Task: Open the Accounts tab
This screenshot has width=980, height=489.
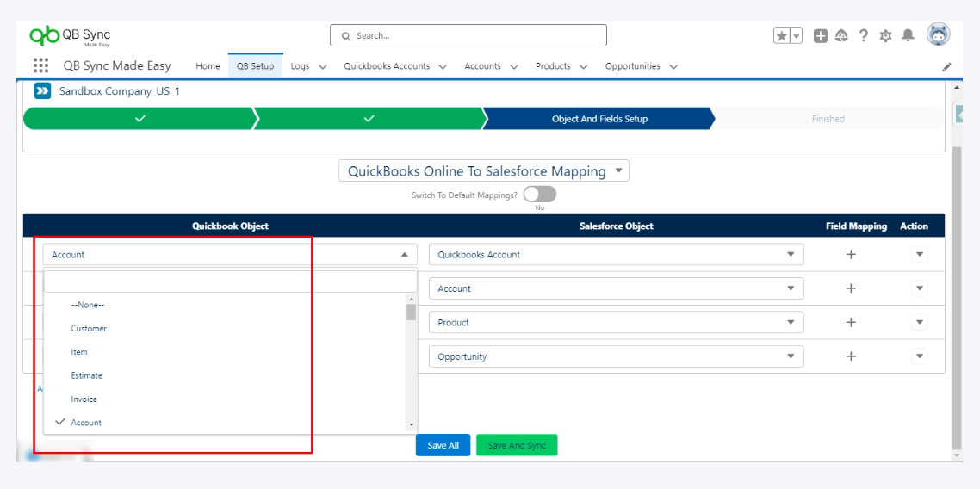Action: (x=482, y=66)
